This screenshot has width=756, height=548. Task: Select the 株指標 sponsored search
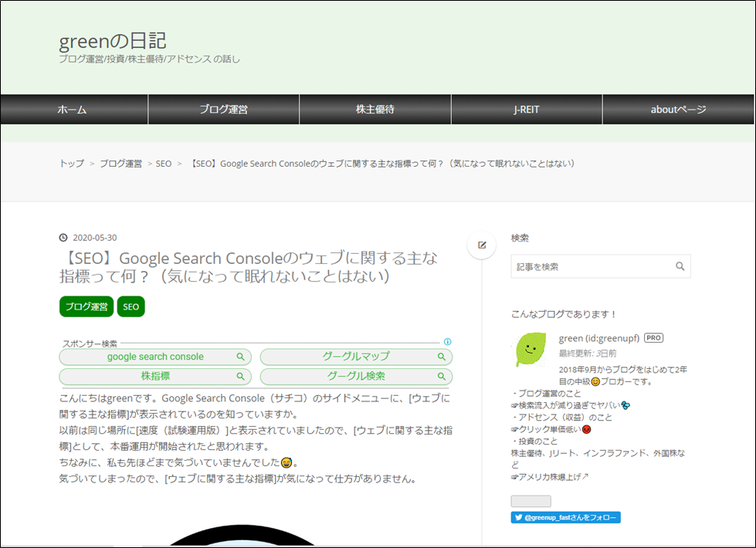155,377
